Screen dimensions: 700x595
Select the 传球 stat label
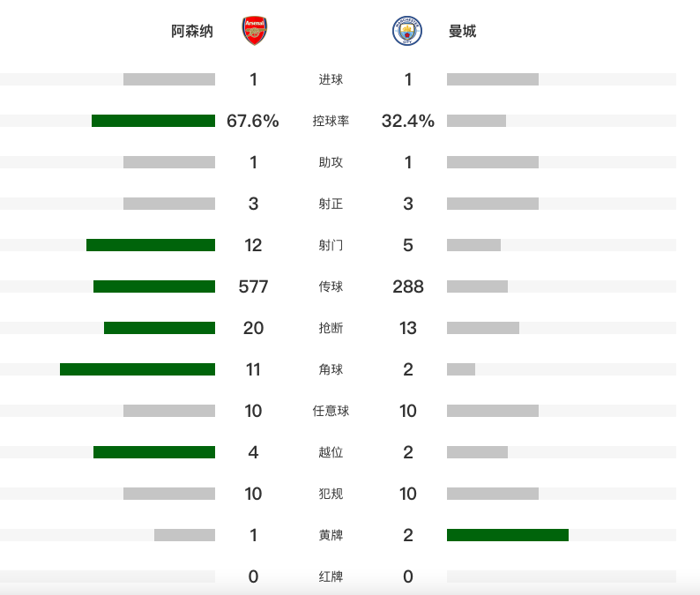(331, 286)
